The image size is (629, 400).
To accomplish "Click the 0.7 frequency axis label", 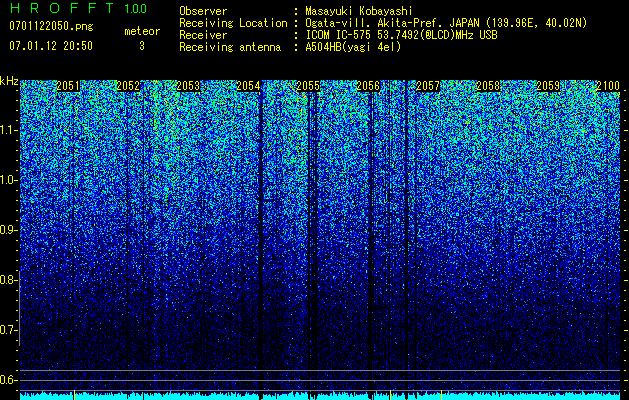I will click(8, 330).
